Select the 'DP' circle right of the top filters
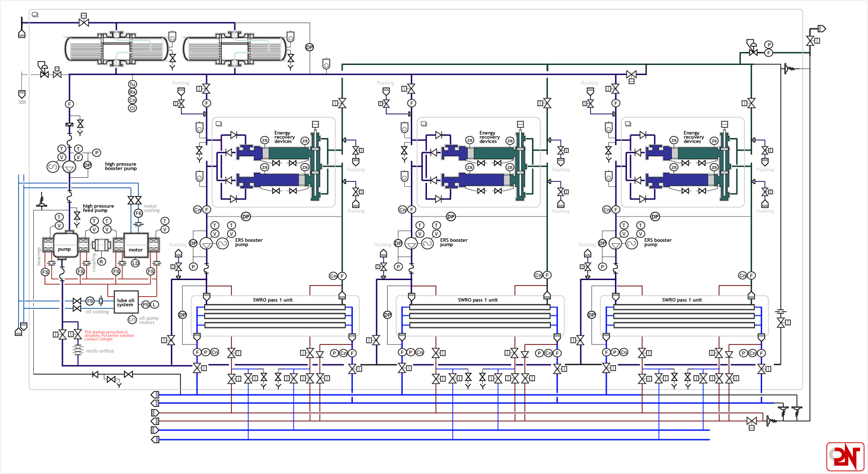 [x=309, y=47]
